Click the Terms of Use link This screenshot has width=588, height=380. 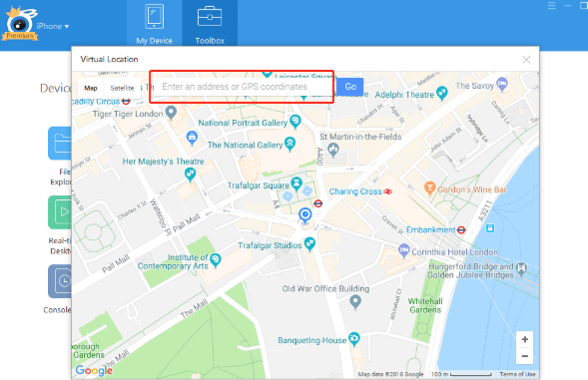(x=517, y=374)
